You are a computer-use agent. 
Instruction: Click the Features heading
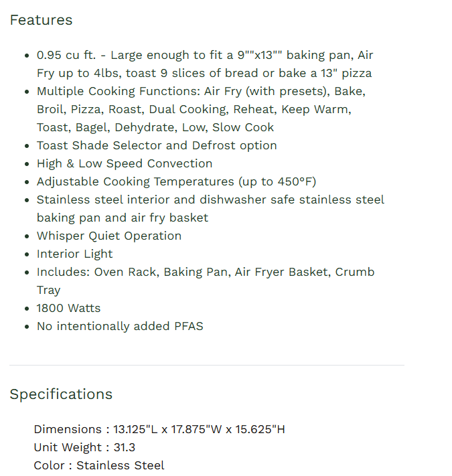(41, 20)
